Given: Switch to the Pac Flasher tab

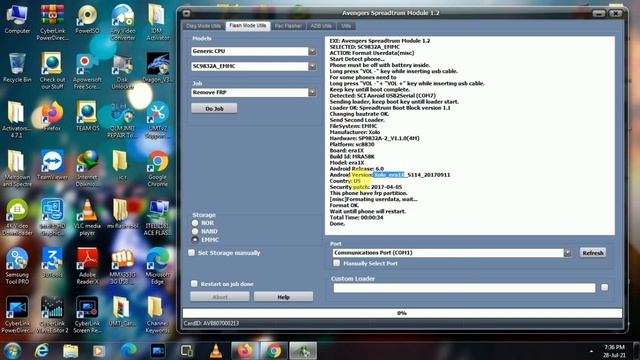Looking at the screenshot, I should (288, 26).
